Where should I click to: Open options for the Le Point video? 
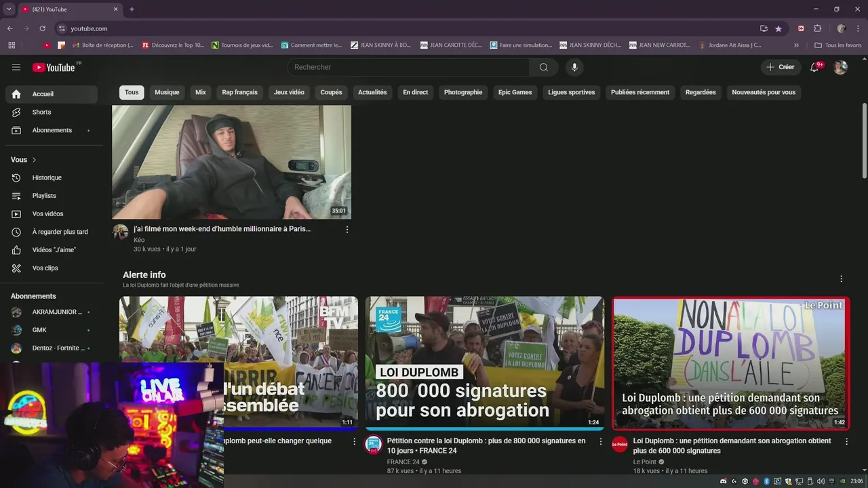846,441
